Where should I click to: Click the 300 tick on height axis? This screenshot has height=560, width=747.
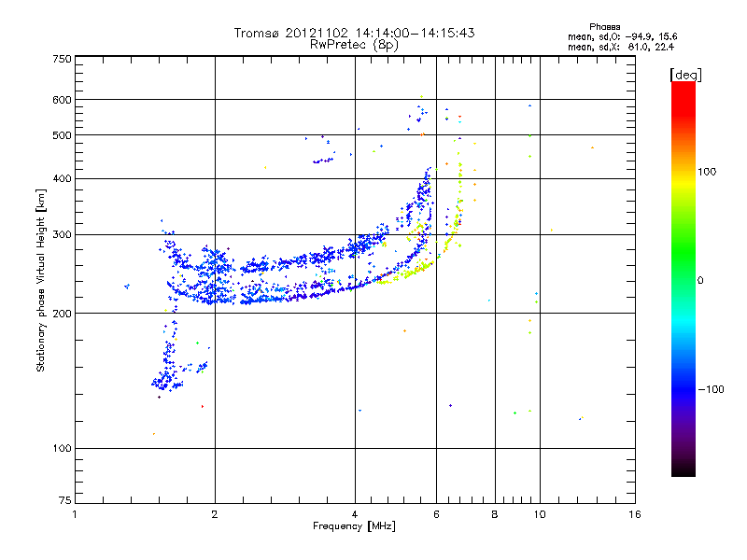(62, 234)
